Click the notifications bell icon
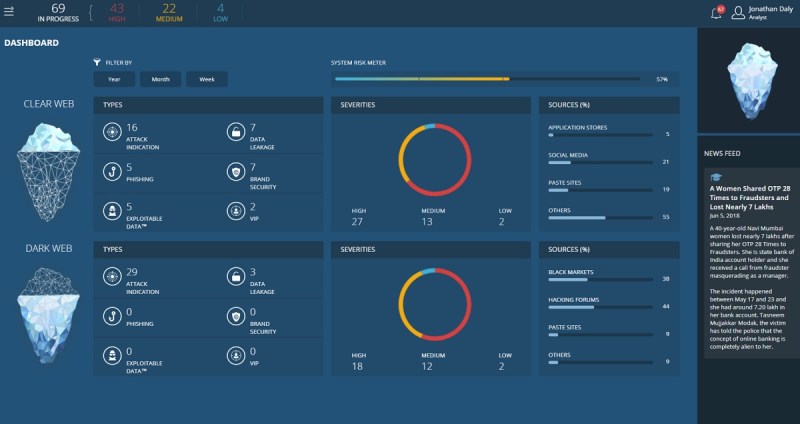 [x=714, y=13]
